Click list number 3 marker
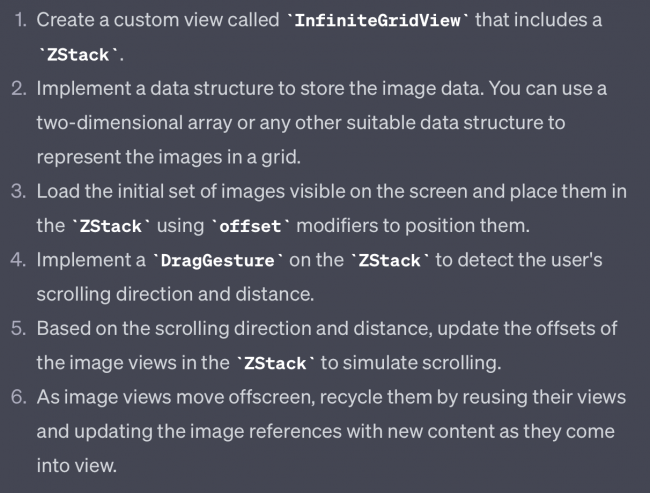 [x=19, y=191]
